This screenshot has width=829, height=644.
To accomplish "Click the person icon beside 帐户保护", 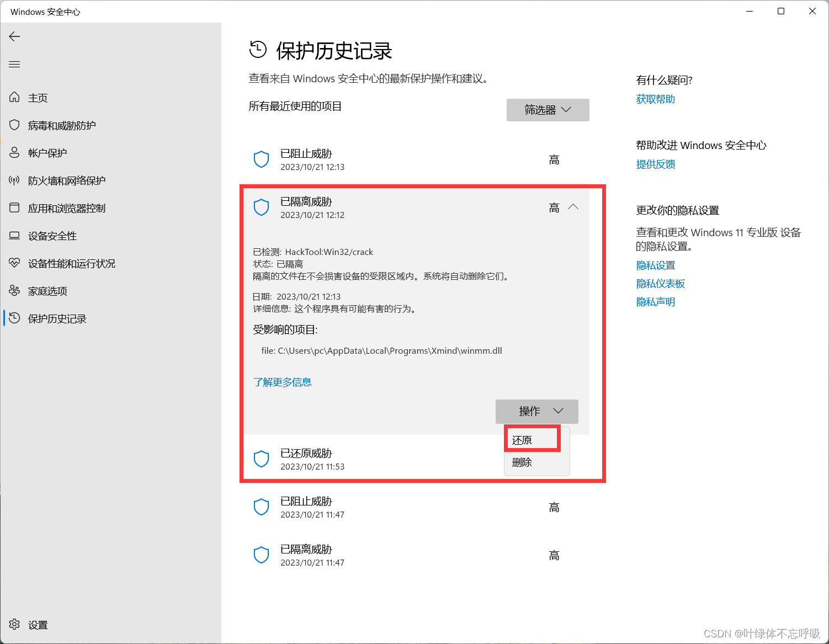I will (14, 152).
